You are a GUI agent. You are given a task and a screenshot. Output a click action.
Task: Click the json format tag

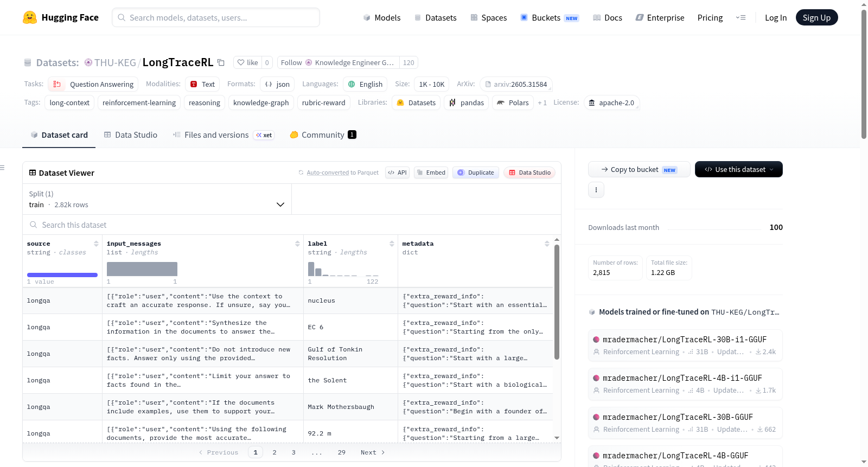point(277,84)
